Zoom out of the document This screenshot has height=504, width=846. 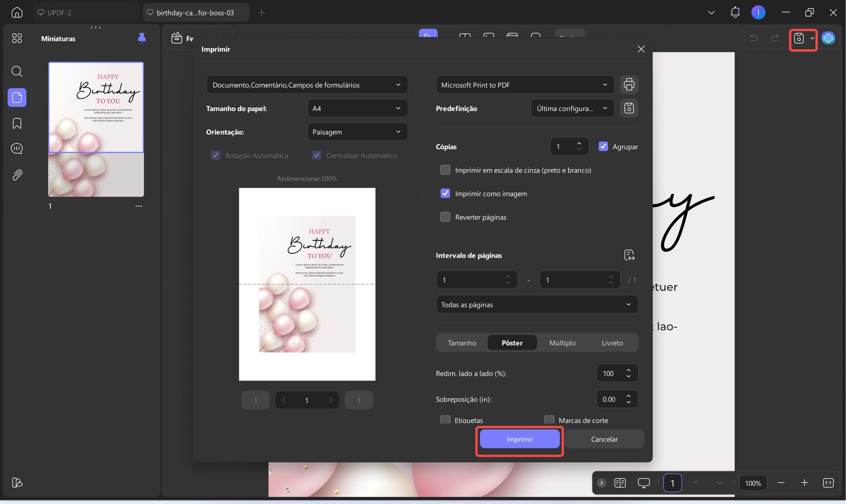click(781, 483)
